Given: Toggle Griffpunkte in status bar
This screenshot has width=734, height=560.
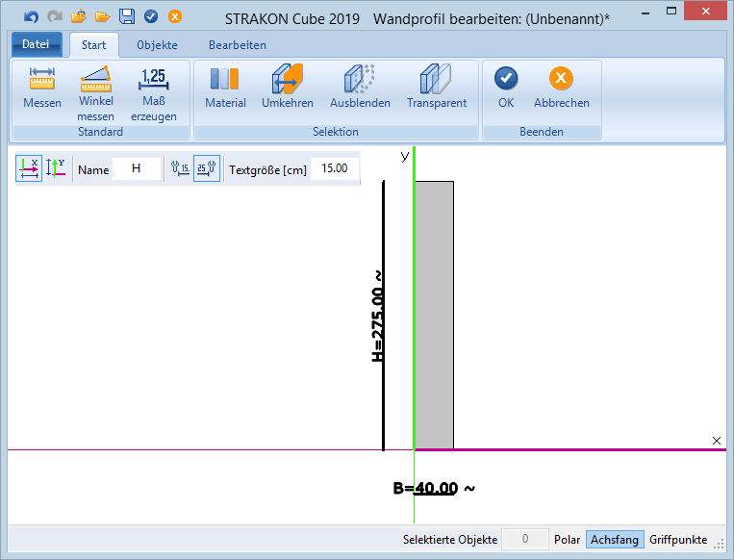Looking at the screenshot, I should [678, 540].
